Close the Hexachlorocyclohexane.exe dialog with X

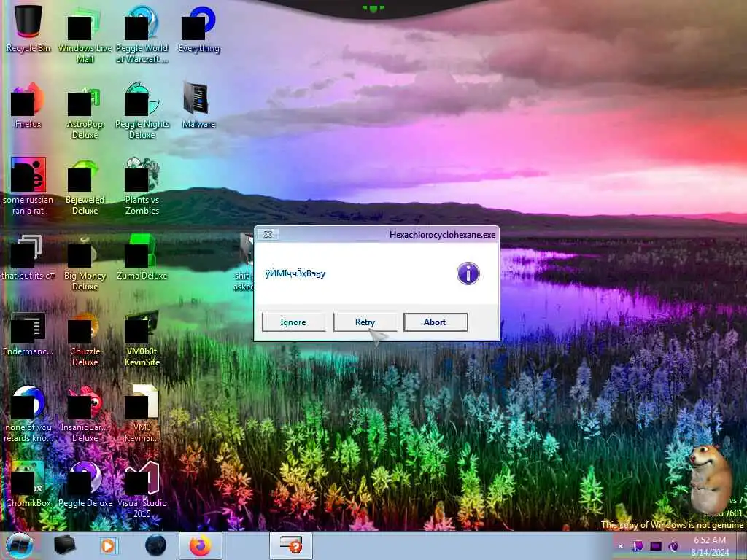coord(268,234)
